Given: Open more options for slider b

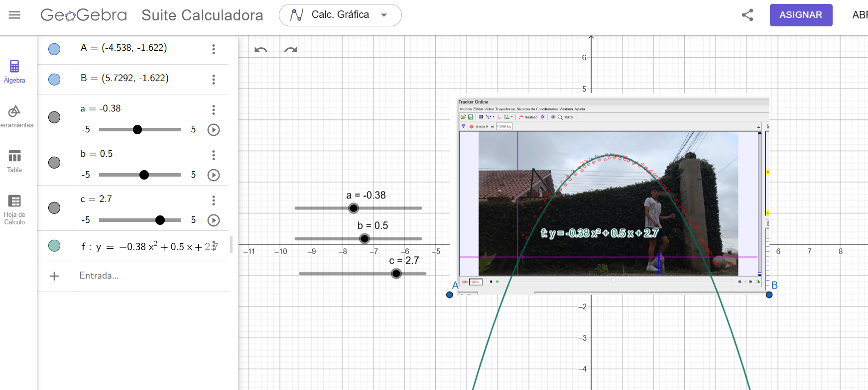Looking at the screenshot, I should 214,155.
